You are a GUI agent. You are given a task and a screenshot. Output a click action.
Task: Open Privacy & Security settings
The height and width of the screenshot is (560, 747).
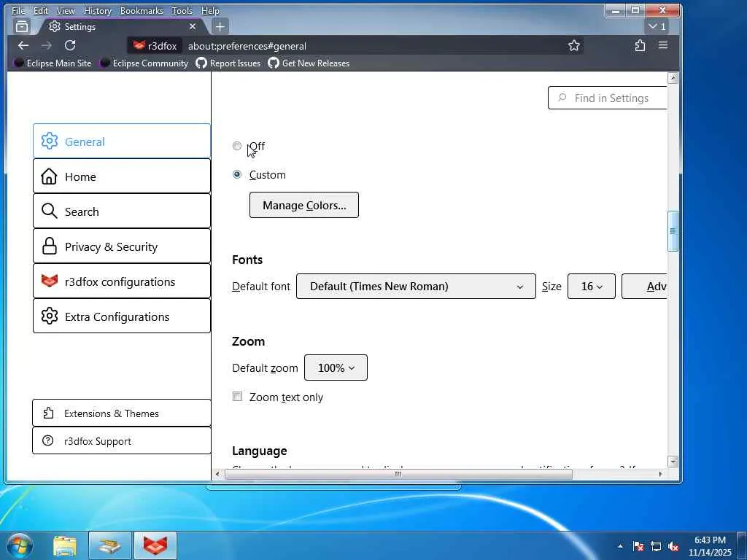(x=122, y=246)
